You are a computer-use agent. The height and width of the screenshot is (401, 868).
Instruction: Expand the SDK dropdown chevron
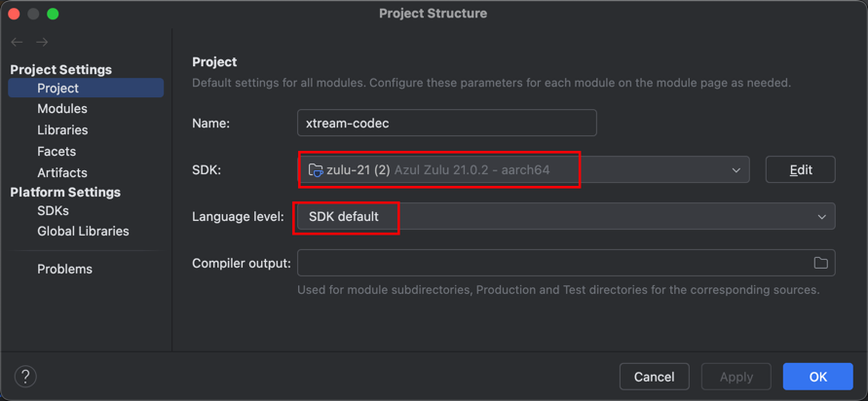[736, 169]
